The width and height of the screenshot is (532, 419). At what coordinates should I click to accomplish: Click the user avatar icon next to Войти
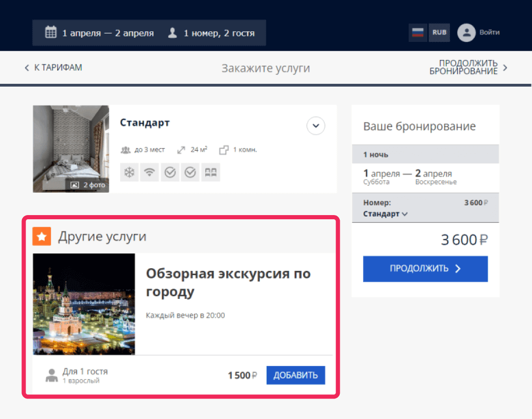point(466,33)
